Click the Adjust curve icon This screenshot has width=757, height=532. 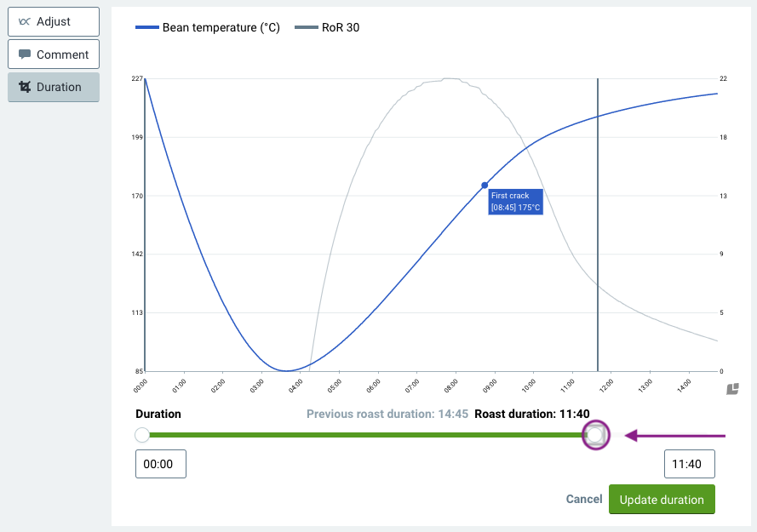coord(25,21)
